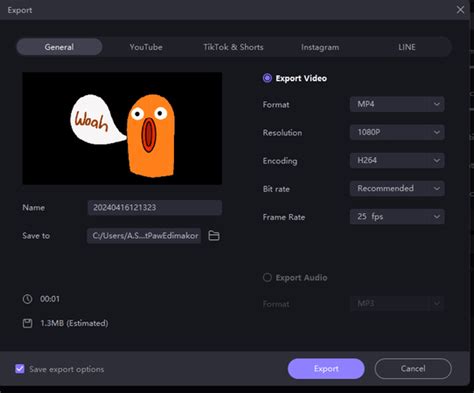474x393 pixels.
Task: Click the Cancel button
Action: point(413,369)
